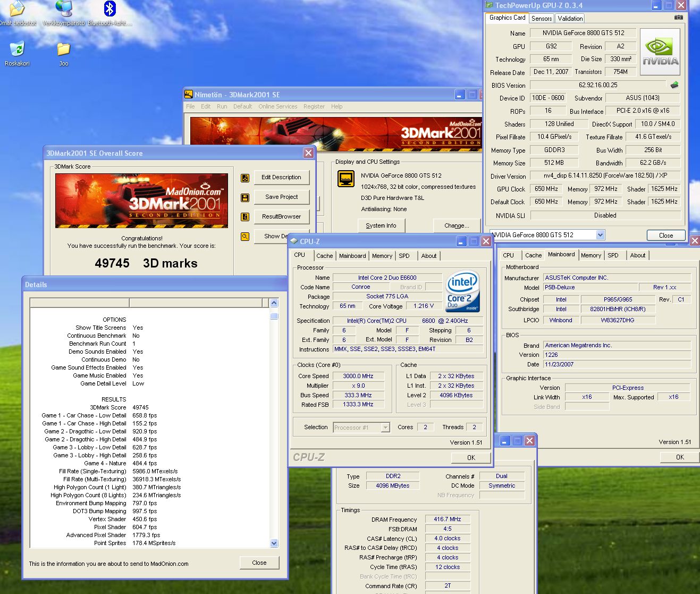Open the Online Services menu in 3DMark2001
Screen dimensions: 700x594
(277, 106)
